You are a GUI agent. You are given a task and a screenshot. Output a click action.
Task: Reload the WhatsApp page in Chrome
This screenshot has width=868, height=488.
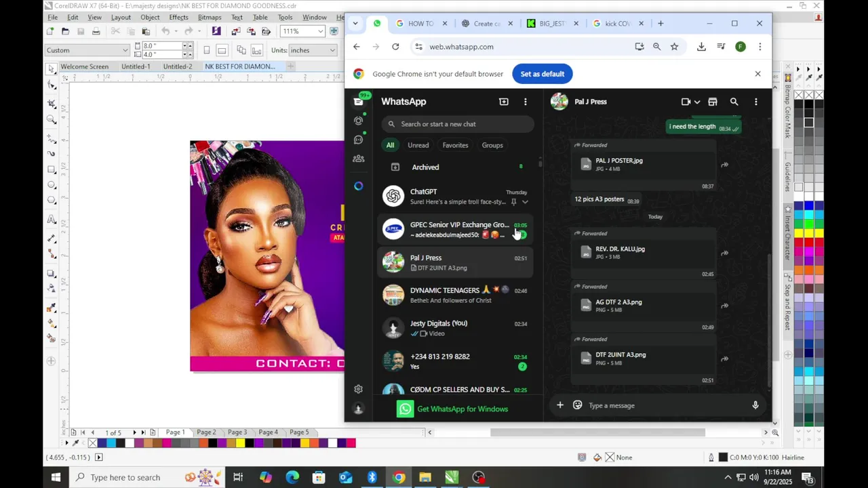click(395, 47)
